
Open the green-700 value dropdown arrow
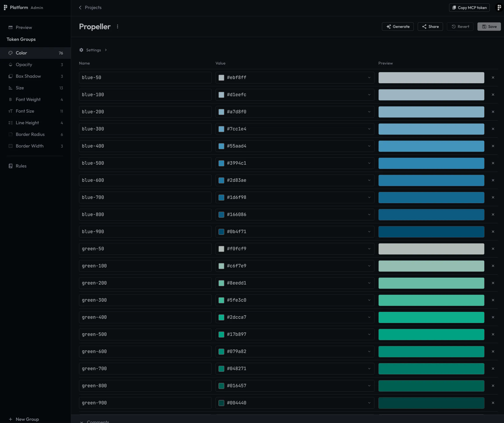pos(369,369)
